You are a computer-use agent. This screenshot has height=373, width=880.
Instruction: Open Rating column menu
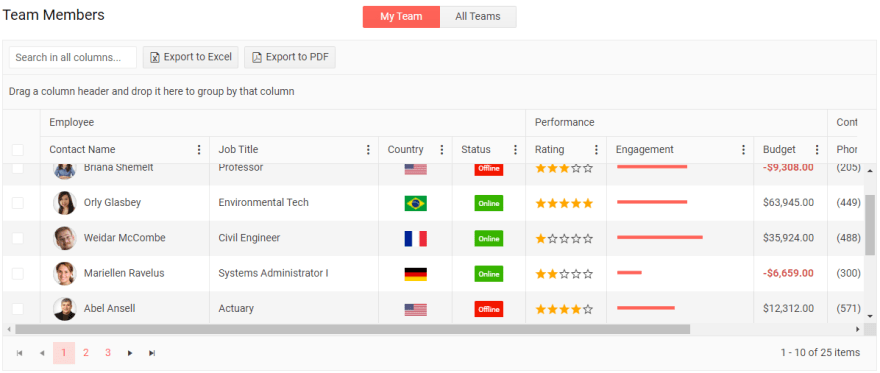pyautogui.click(x=596, y=150)
